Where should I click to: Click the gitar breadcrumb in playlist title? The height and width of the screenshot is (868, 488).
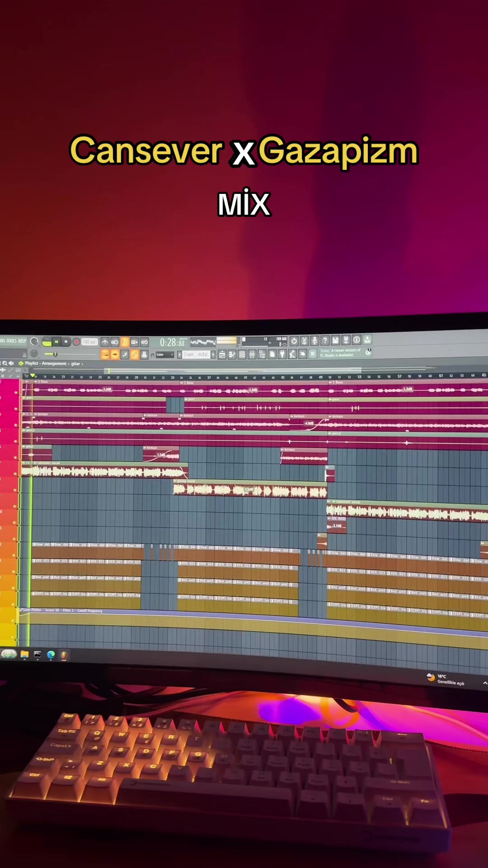pos(75,363)
